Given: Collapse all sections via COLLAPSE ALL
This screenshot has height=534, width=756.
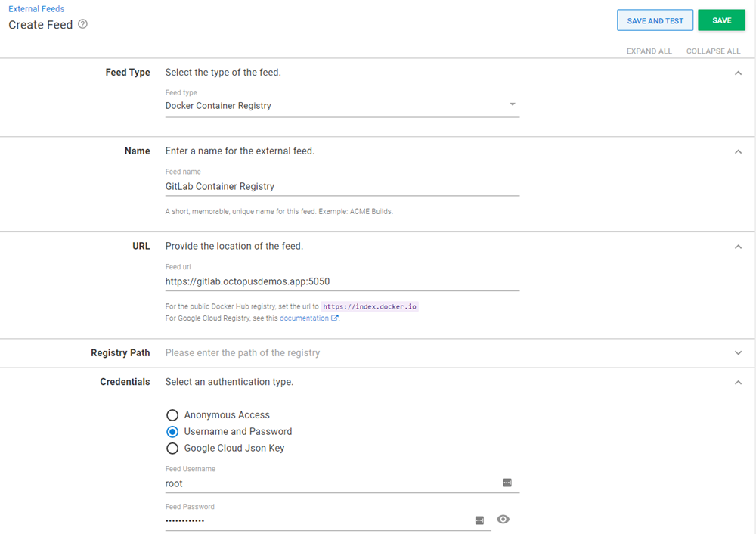Looking at the screenshot, I should 713,51.
